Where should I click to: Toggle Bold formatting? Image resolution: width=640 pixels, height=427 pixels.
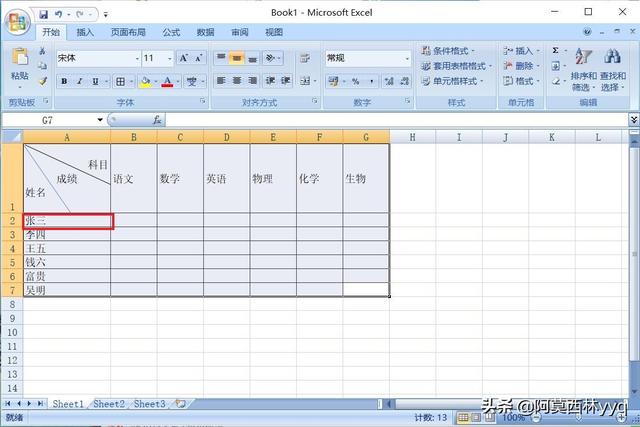coord(64,81)
